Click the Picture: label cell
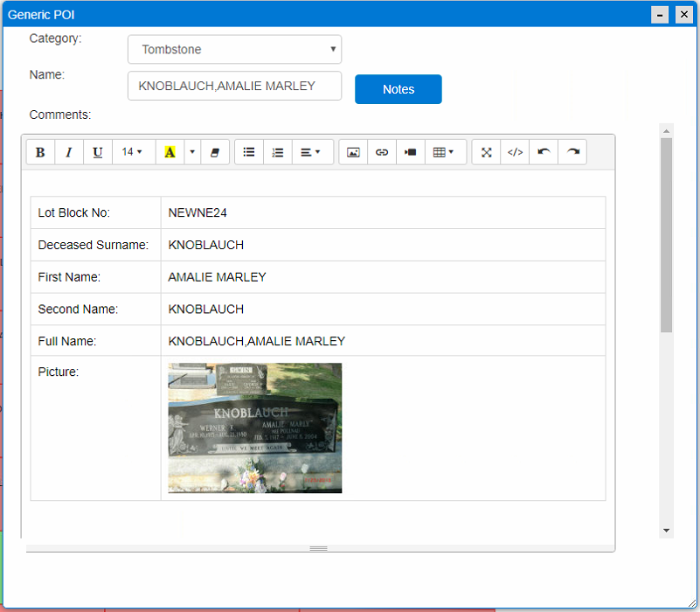700x612 pixels. [x=95, y=428]
